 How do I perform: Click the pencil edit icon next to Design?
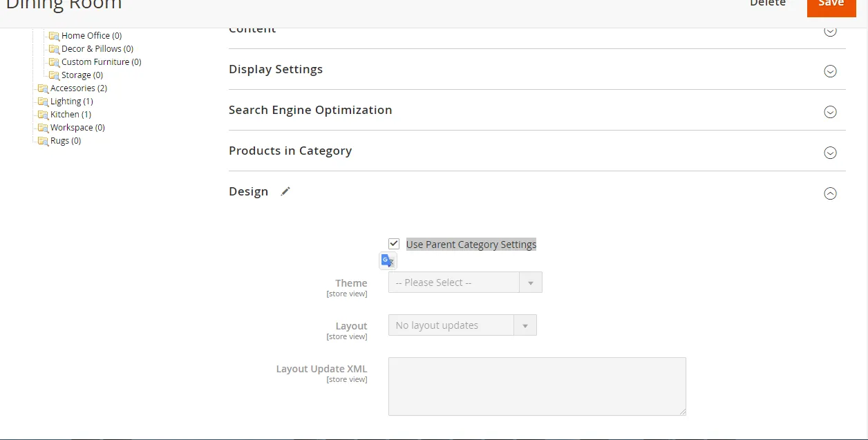pos(285,191)
